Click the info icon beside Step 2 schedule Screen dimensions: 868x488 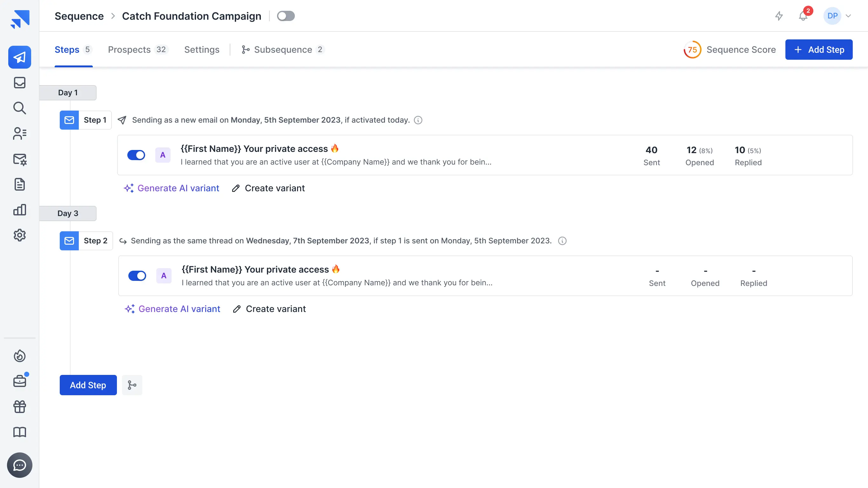[x=562, y=241]
